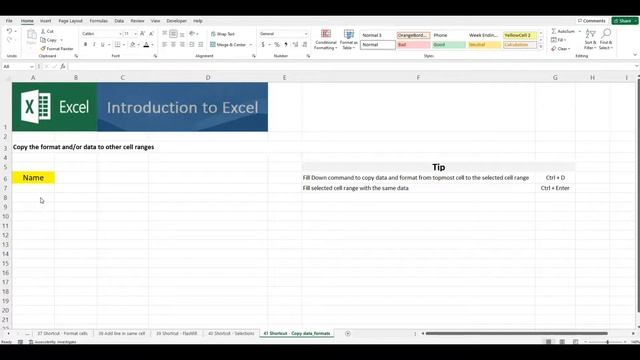Click the Insert Function fx icon
This screenshot has width=640, height=360.
63,67
